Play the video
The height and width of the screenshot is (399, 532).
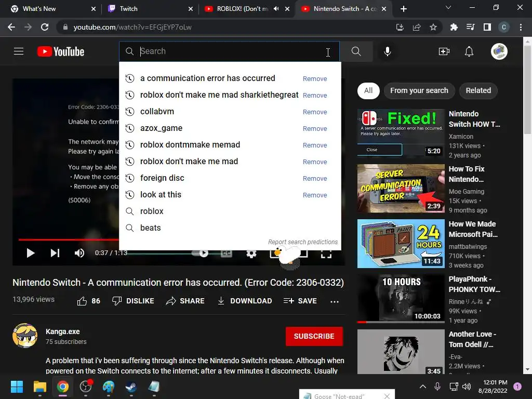pyautogui.click(x=31, y=253)
